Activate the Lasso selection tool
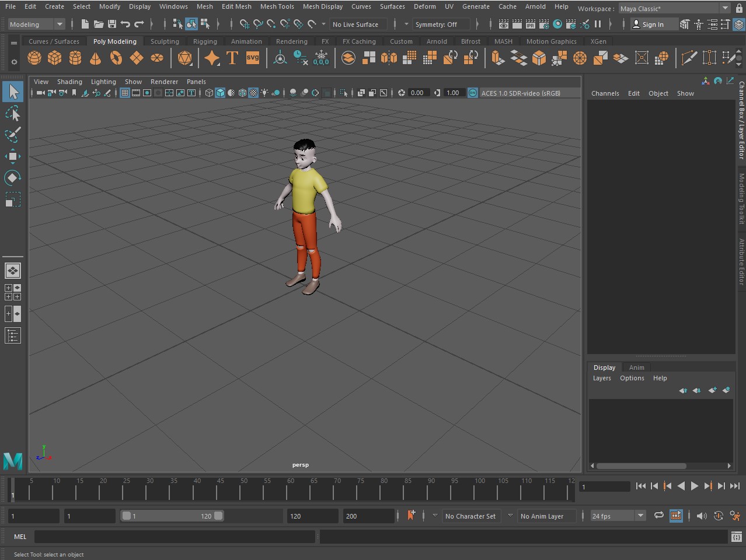This screenshot has width=746, height=560. tap(12, 114)
